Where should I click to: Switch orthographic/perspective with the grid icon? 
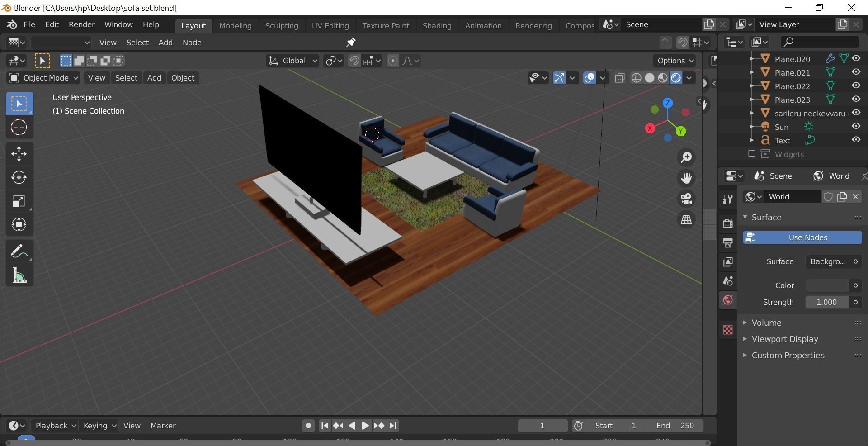click(x=686, y=220)
